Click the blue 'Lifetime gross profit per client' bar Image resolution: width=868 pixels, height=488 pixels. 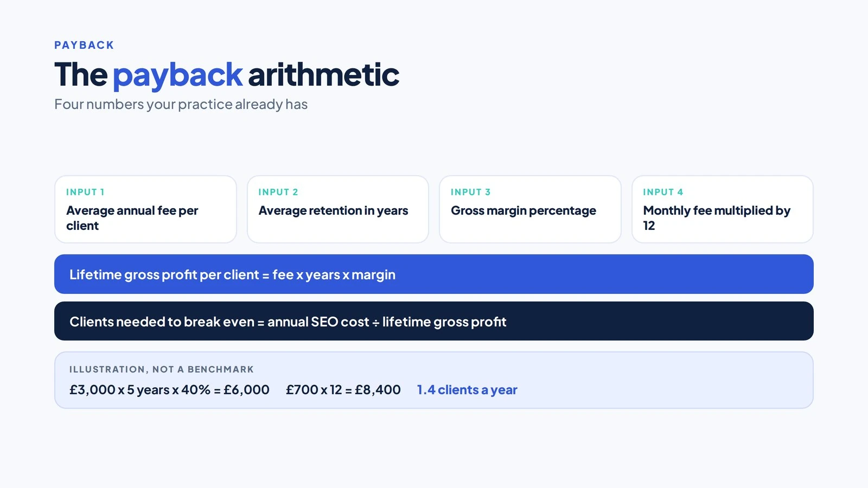click(x=434, y=274)
